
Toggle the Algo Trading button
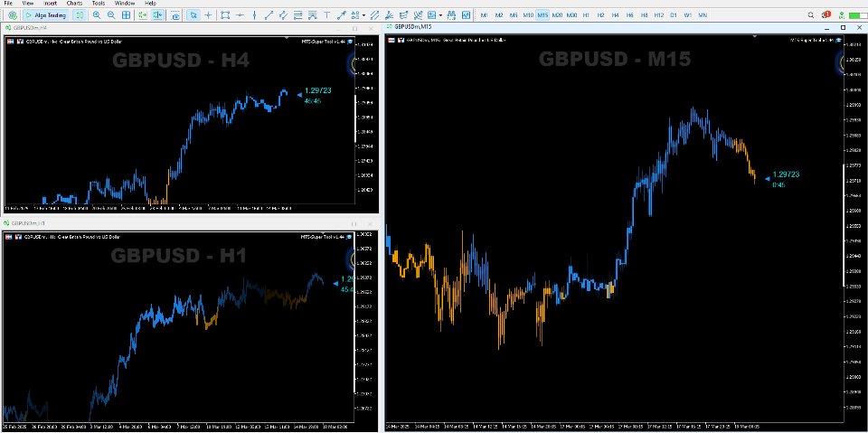[46, 15]
